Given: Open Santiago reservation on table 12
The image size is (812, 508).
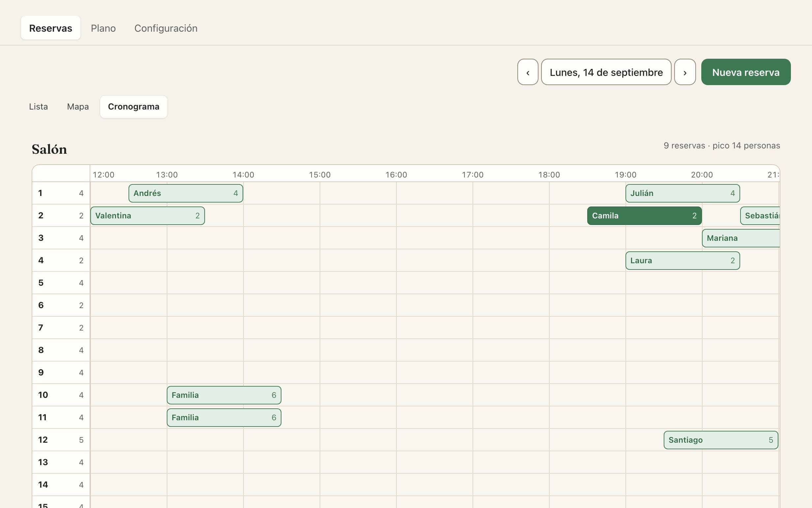Looking at the screenshot, I should (x=721, y=440).
